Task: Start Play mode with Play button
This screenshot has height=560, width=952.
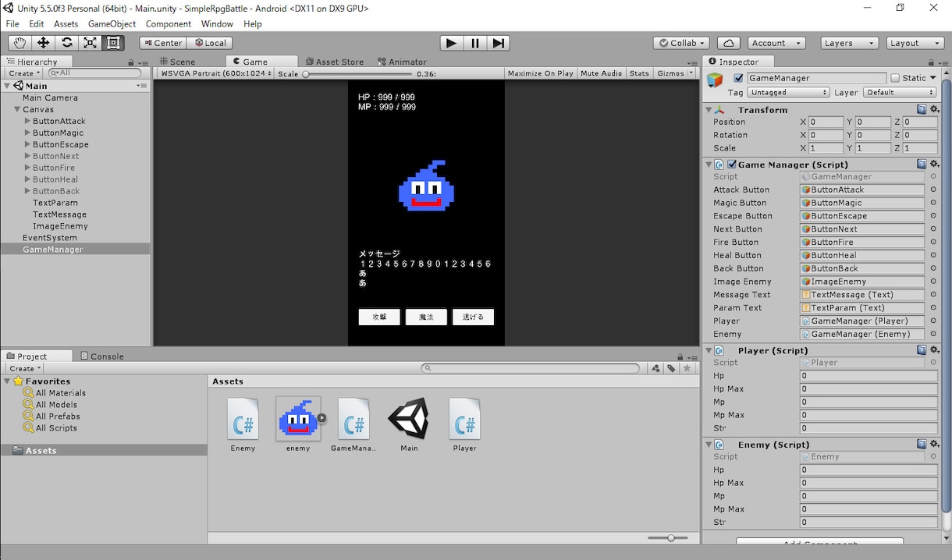Action: 451,43
